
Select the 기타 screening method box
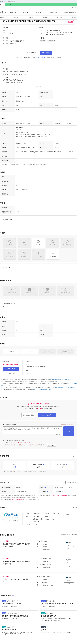tap(66, 351)
